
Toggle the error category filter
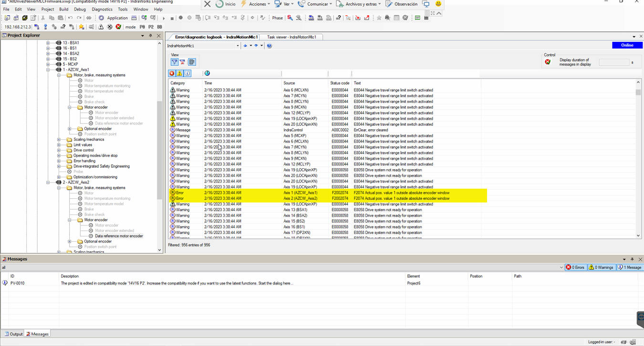pos(172,73)
